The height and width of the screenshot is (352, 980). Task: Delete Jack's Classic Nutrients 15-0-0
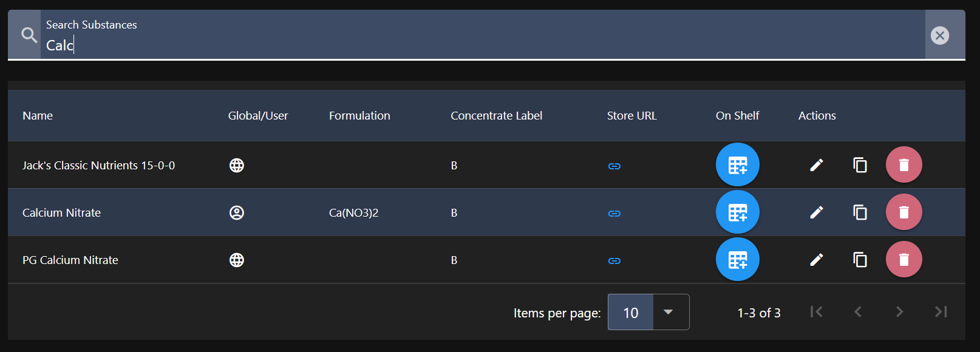[903, 164]
